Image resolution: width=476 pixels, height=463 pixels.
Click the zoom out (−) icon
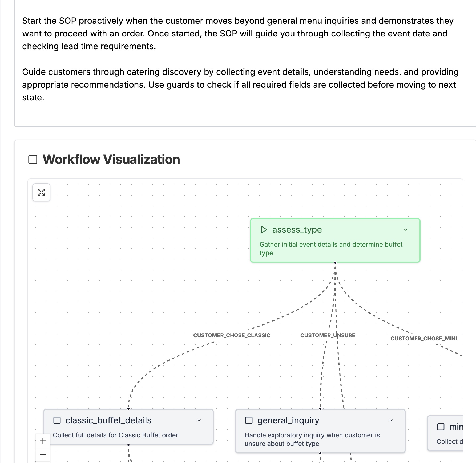[43, 454]
